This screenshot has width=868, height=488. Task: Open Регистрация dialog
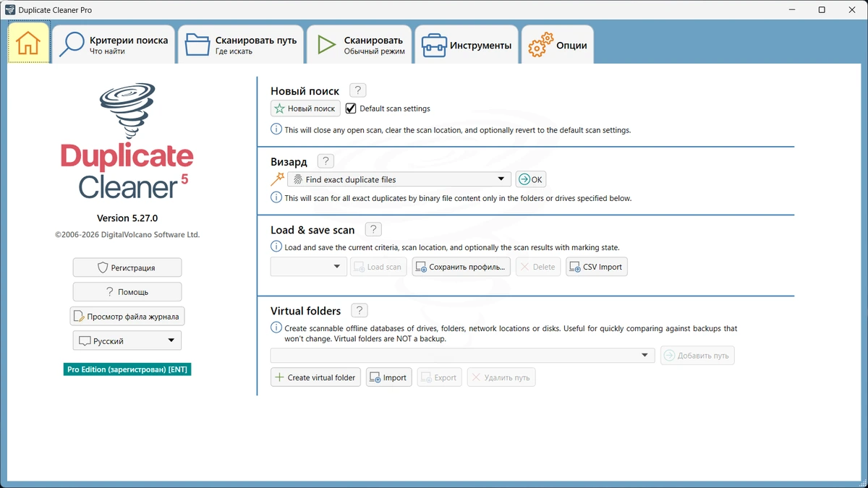coord(127,267)
